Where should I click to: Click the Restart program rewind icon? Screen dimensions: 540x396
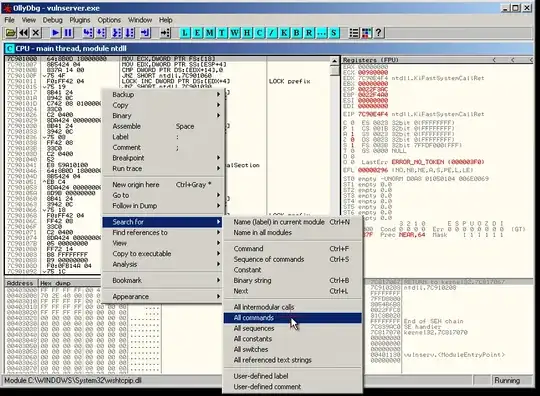(x=23, y=33)
